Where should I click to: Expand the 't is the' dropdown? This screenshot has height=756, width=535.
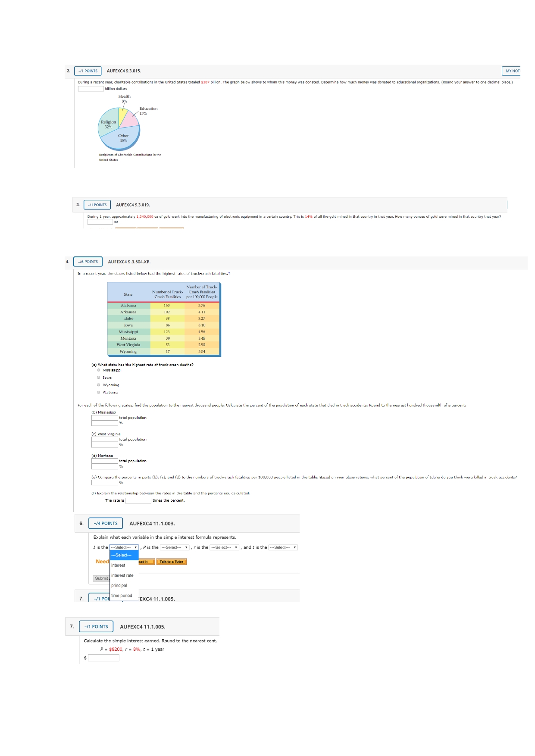(x=283, y=547)
